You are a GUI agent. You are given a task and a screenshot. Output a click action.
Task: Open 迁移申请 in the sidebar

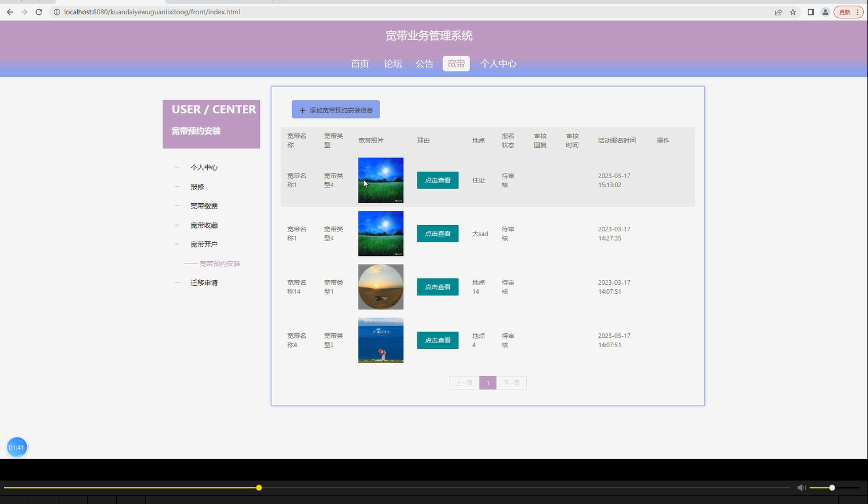[x=204, y=283]
